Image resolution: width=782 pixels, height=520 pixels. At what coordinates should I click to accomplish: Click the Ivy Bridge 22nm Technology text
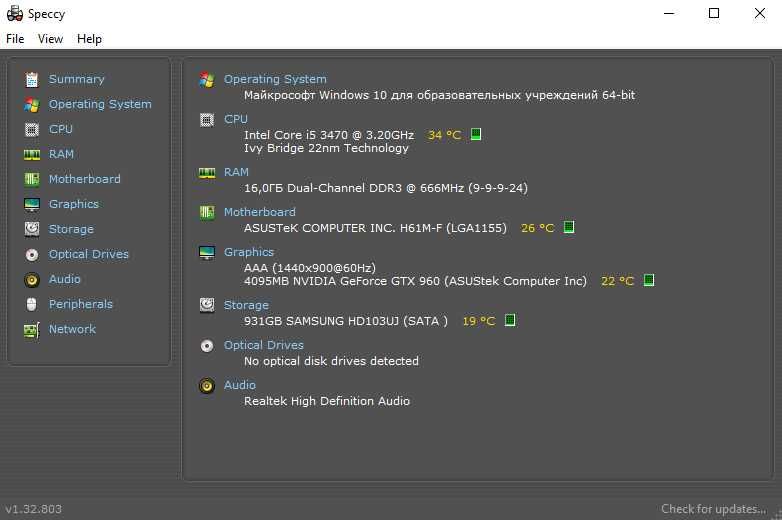(326, 148)
